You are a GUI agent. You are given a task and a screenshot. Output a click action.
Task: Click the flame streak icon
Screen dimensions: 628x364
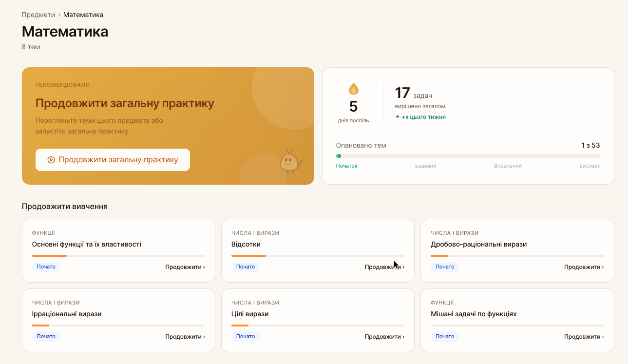(x=353, y=89)
